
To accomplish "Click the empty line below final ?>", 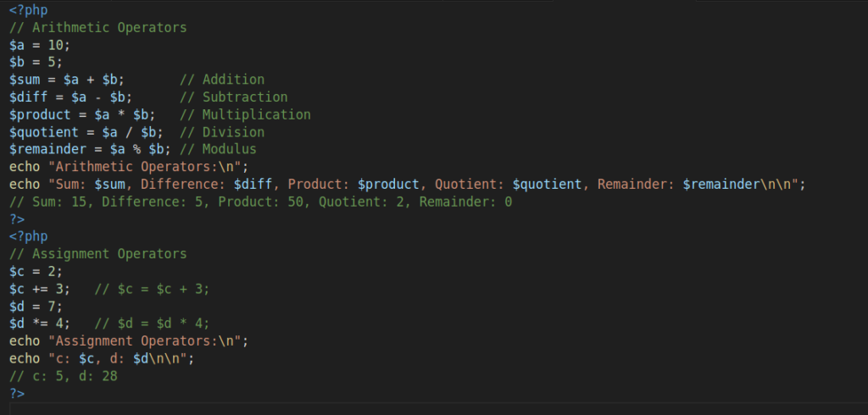I will click(x=438, y=409).
